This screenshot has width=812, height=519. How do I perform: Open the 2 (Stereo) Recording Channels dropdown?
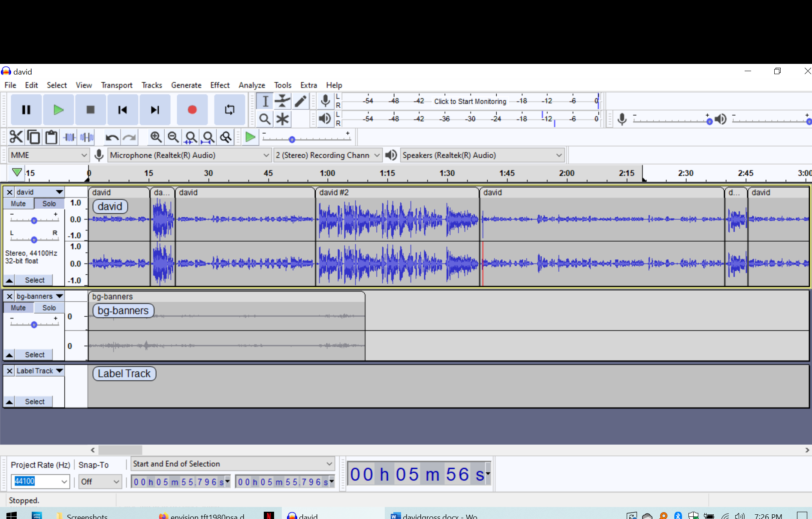coord(328,155)
